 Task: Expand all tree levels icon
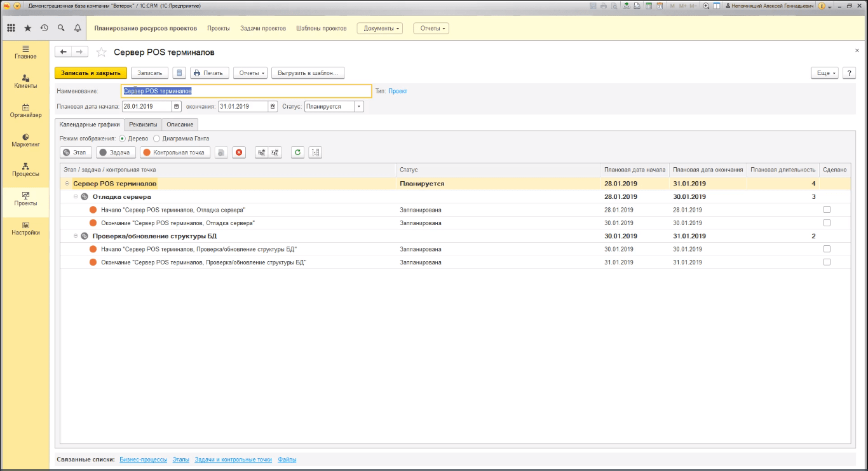[262, 153]
